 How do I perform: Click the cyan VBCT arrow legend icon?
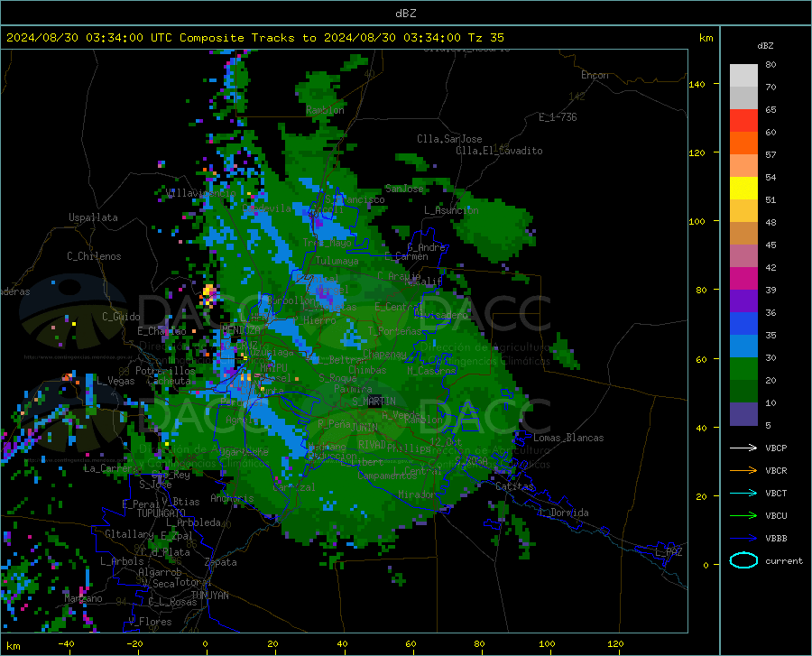pos(743,493)
